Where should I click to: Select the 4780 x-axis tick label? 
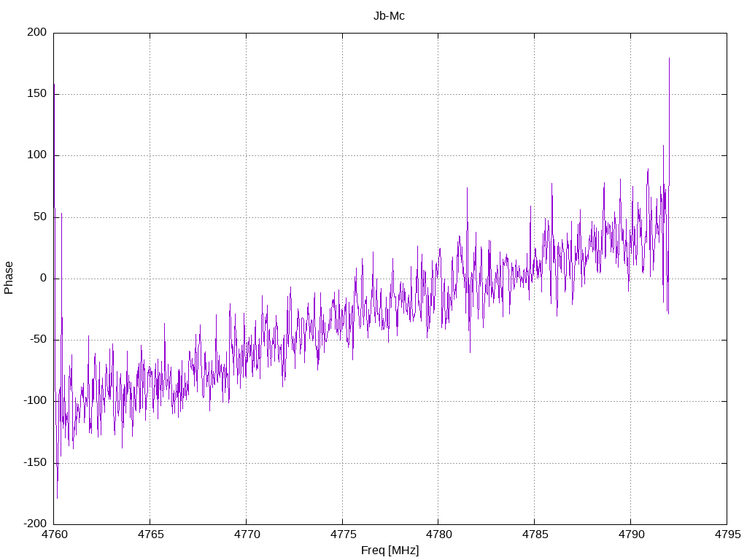click(x=438, y=536)
